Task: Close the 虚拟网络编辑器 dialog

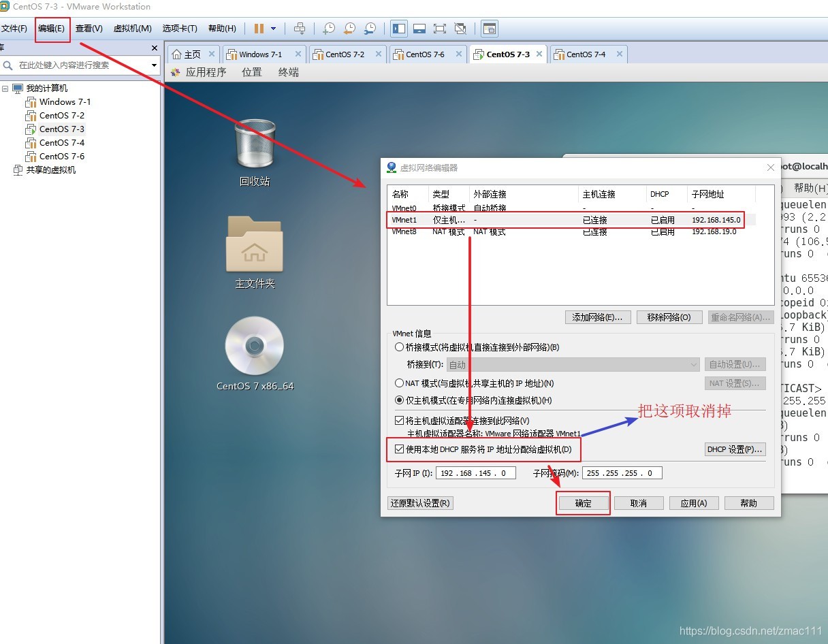Action: 771,167
